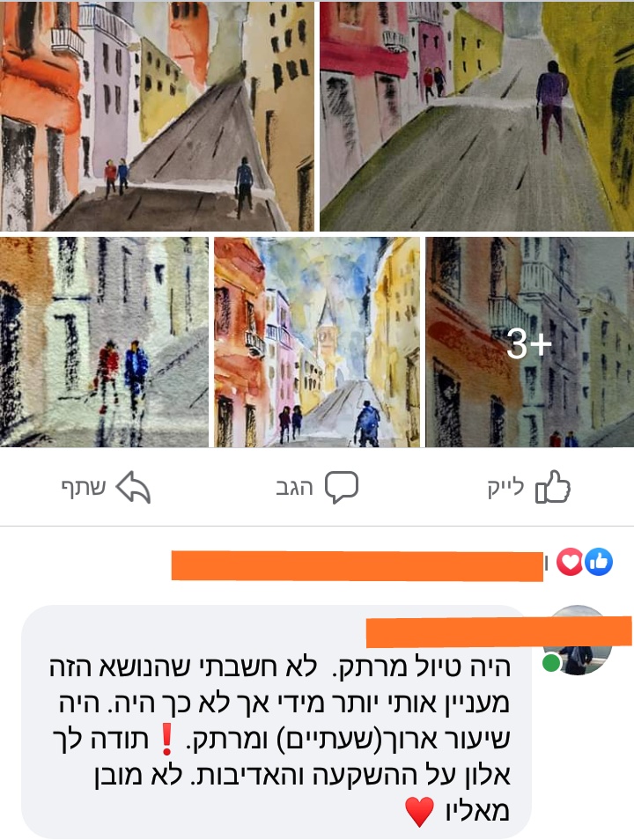Click the לייק button label
This screenshot has width=634, height=840.
[505, 488]
